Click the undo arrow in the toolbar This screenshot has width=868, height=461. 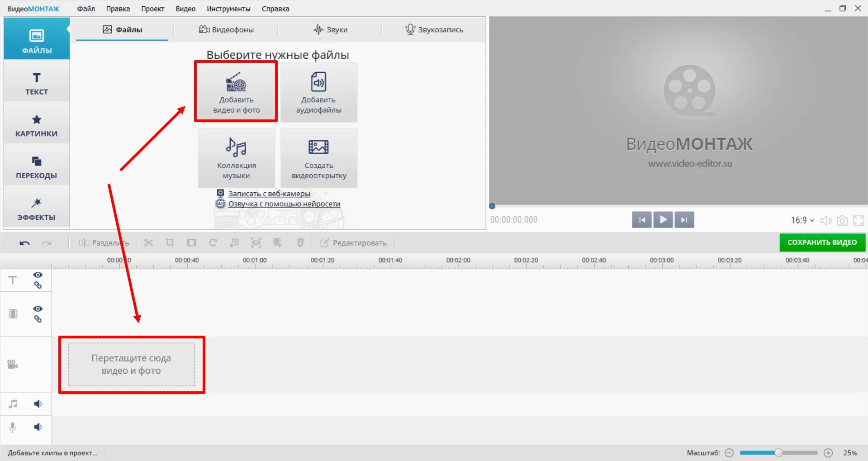tap(24, 243)
